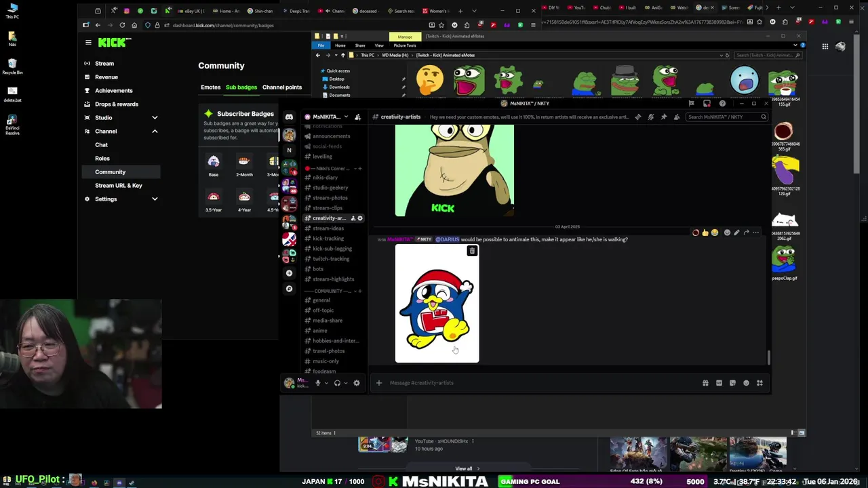Switch to the DeepL Translate browser tab

295,11
